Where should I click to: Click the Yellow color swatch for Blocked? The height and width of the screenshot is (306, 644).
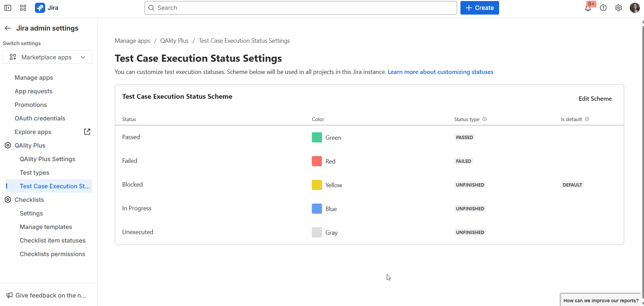317,185
